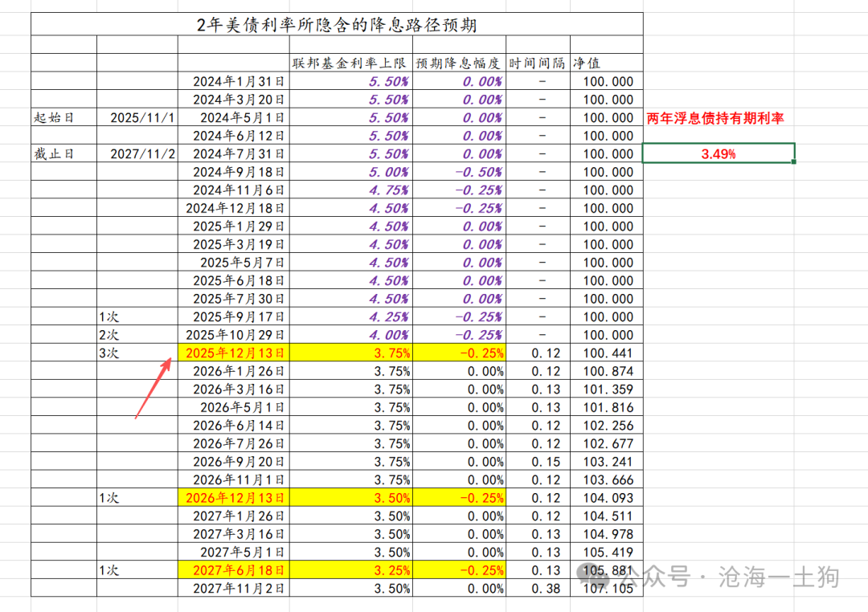The height and width of the screenshot is (612, 868).
Task: Select the highlighted 2025年12月13日 date cell
Action: tap(234, 353)
